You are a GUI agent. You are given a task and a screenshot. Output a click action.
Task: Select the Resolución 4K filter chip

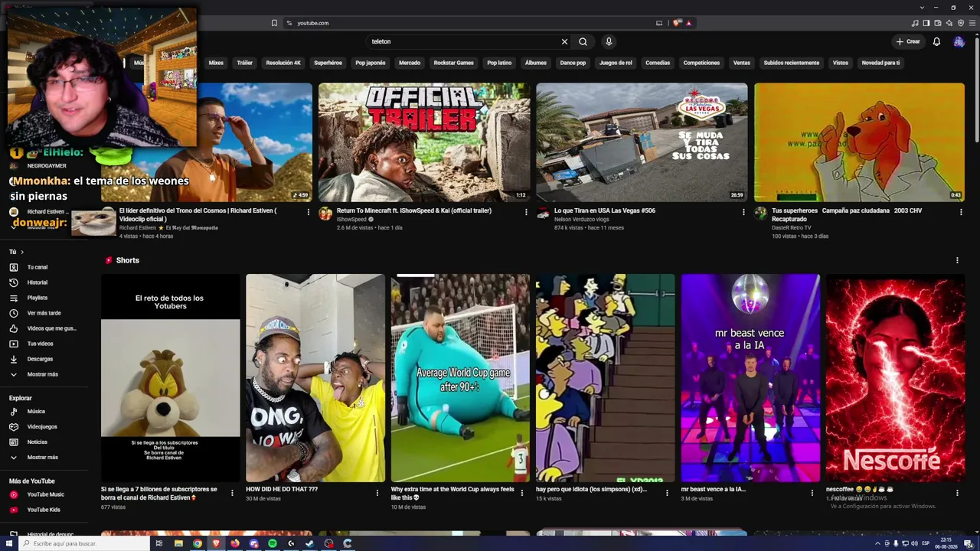[x=283, y=63]
